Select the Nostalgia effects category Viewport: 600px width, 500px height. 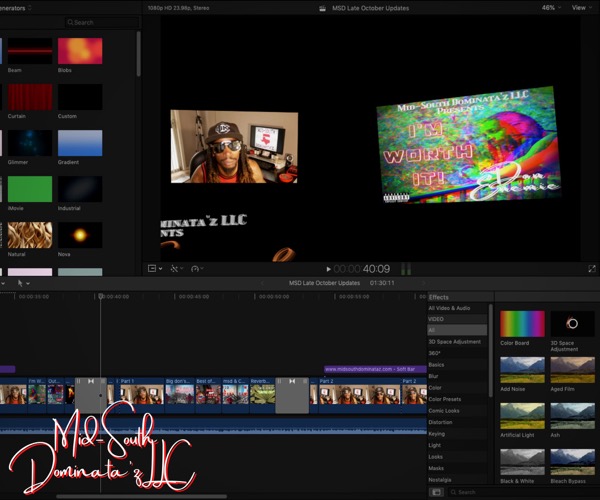457,480
